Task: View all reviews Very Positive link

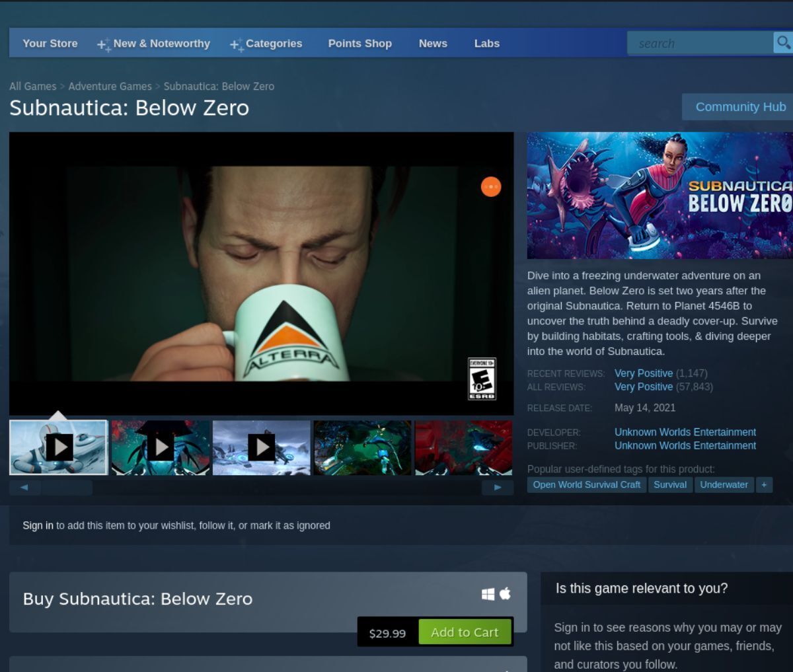Action: point(644,387)
